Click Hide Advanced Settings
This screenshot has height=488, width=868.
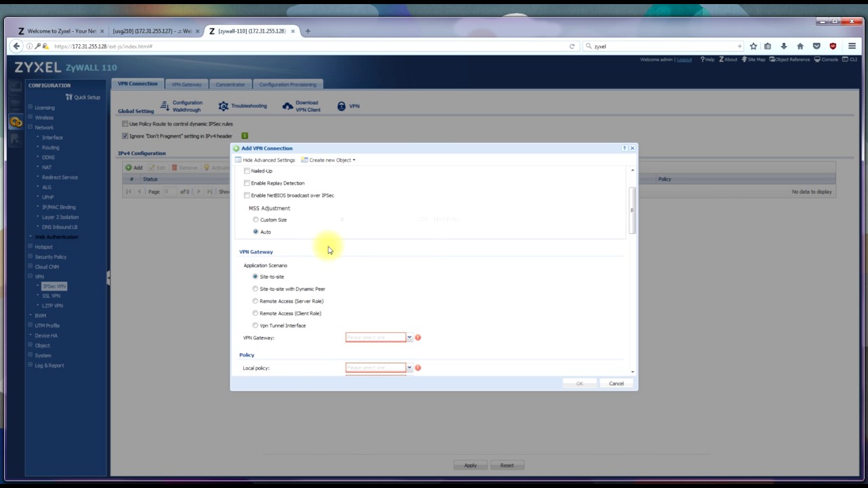pos(265,160)
